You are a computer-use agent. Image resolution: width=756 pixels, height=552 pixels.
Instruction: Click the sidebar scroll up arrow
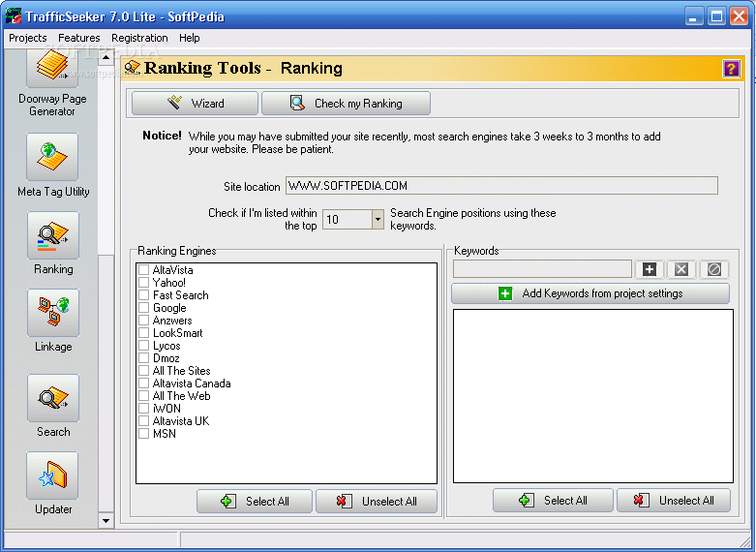pos(106,58)
